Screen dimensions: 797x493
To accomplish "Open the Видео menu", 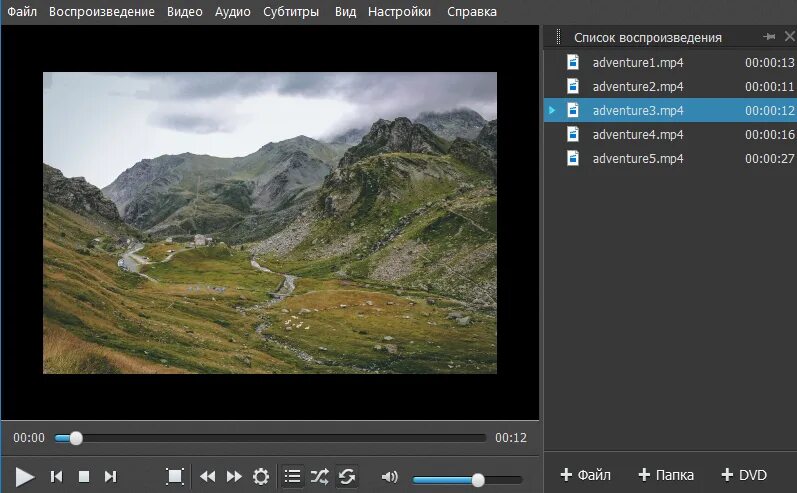I will pyautogui.click(x=185, y=11).
